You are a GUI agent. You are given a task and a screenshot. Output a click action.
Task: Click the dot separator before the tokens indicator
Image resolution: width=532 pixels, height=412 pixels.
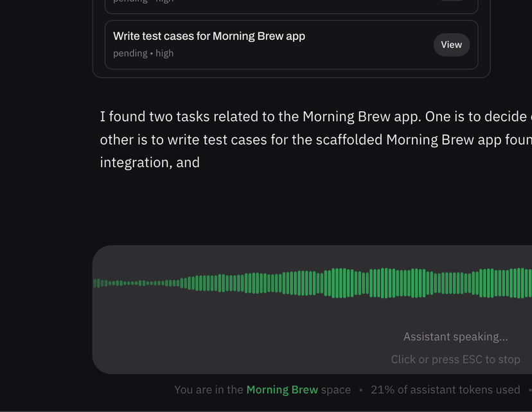click(x=361, y=390)
